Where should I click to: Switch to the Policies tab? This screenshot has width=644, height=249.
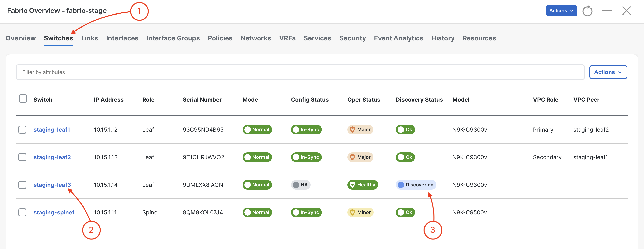coord(220,38)
